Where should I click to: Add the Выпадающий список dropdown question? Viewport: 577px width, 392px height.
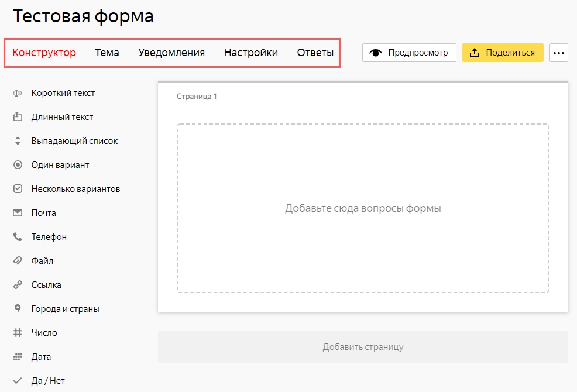tap(74, 141)
